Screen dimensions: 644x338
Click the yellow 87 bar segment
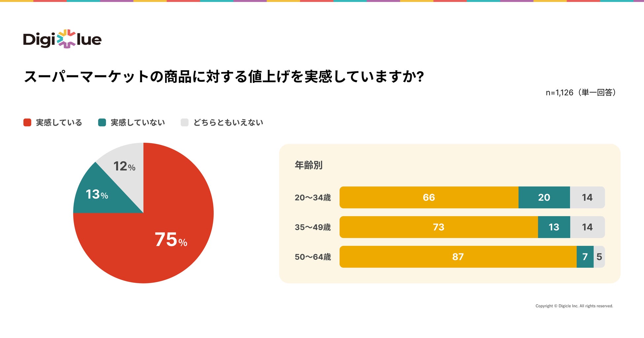point(458,257)
